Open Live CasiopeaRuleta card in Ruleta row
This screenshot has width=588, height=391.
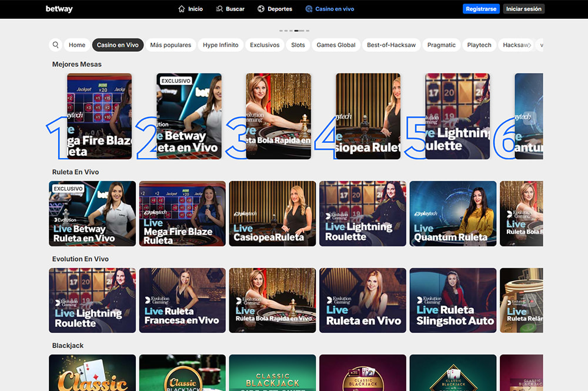[x=273, y=213]
